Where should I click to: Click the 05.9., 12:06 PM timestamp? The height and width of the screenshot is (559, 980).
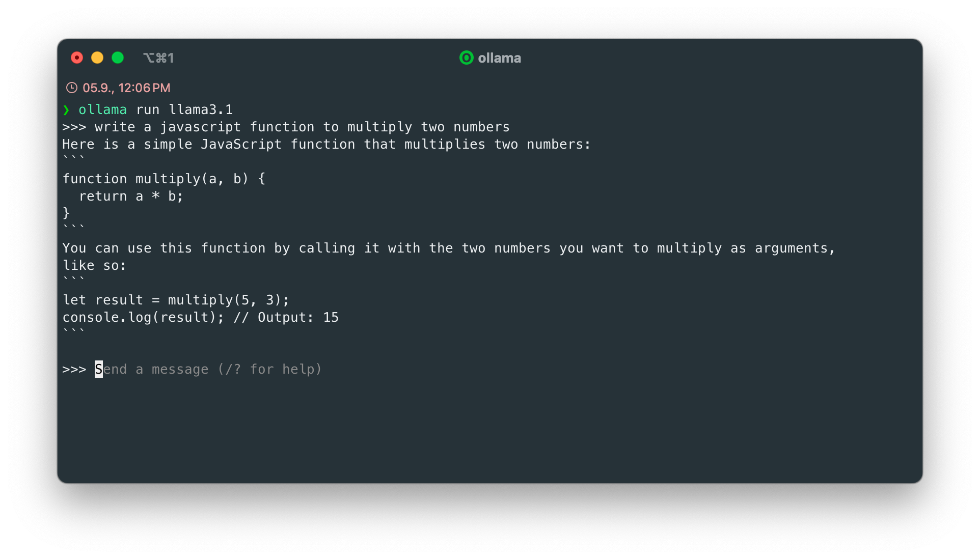[x=126, y=88]
